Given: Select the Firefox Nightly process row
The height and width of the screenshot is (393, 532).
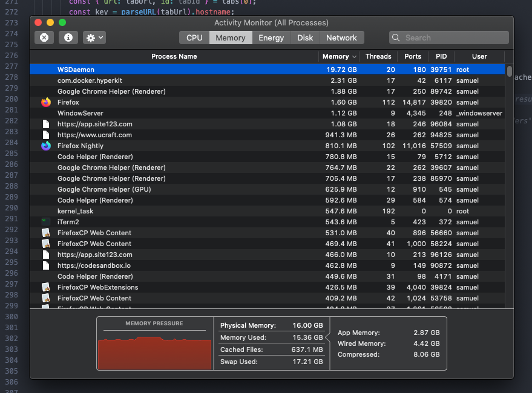Looking at the screenshot, I should tap(268, 146).
